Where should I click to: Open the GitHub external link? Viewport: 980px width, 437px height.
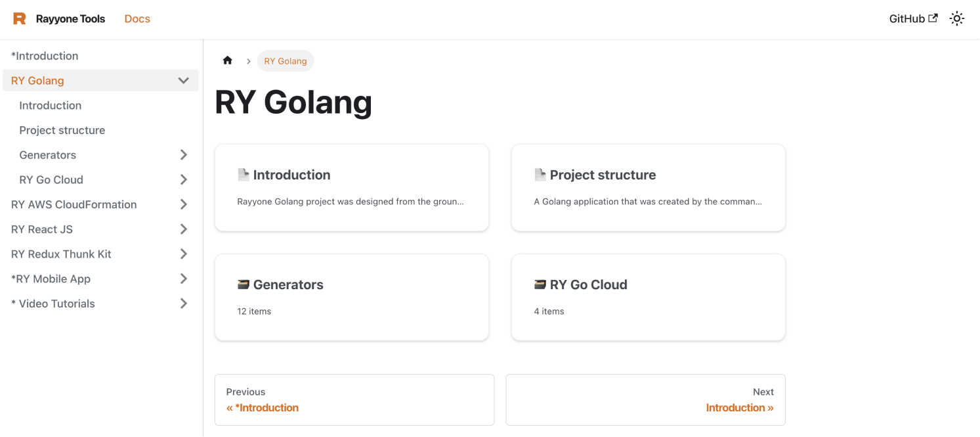pyautogui.click(x=913, y=19)
